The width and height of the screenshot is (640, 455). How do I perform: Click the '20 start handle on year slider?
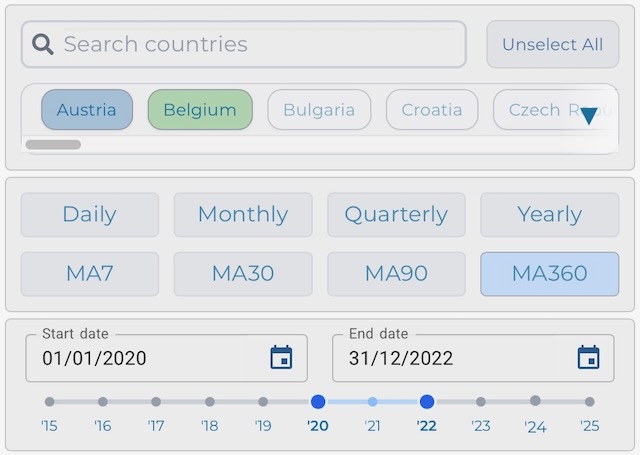[x=318, y=402]
